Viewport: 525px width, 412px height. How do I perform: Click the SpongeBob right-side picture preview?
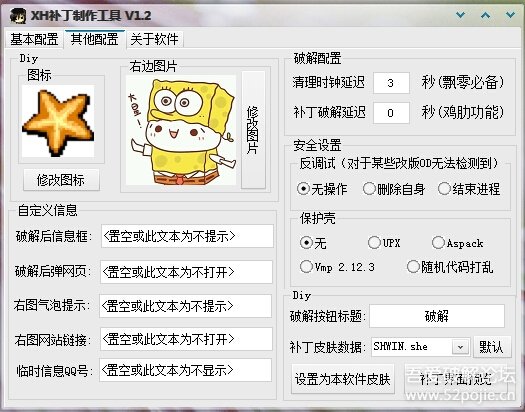pos(181,130)
